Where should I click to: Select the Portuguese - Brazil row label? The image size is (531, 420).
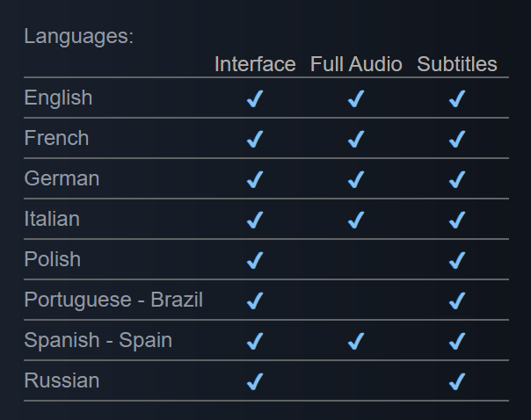pos(113,300)
